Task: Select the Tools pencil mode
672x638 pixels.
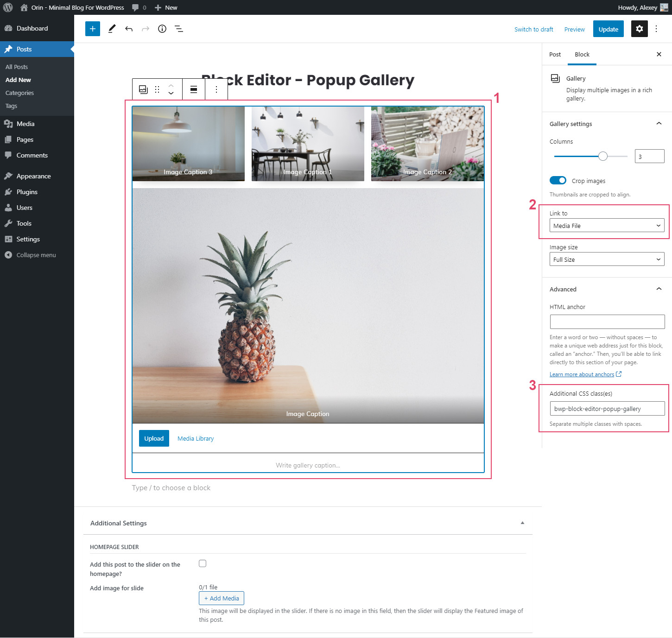Action: 111,29
